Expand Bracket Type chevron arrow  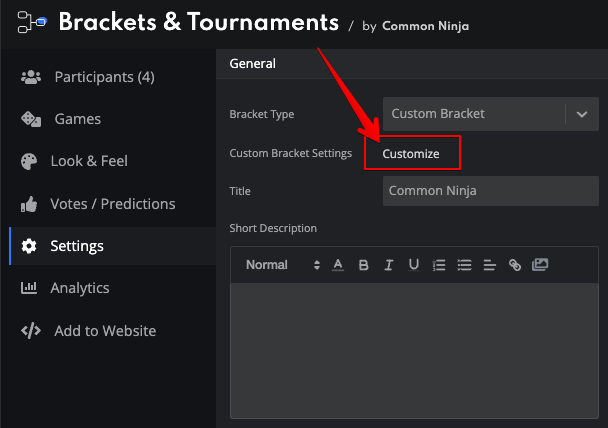(582, 114)
